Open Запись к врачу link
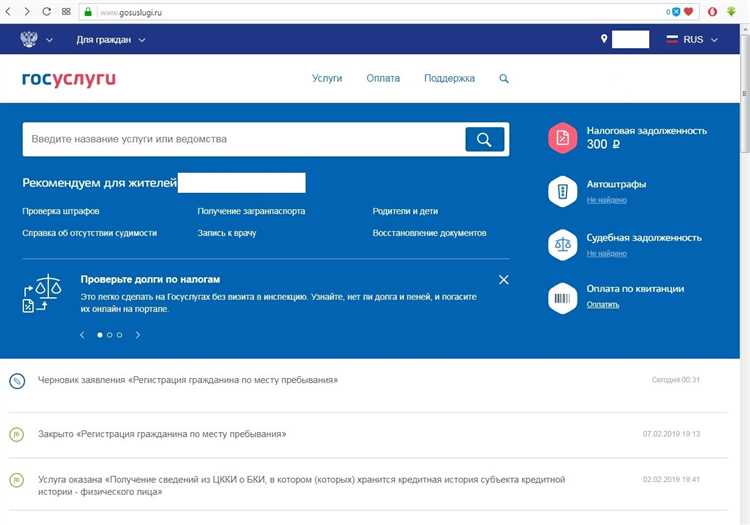 pyautogui.click(x=227, y=233)
